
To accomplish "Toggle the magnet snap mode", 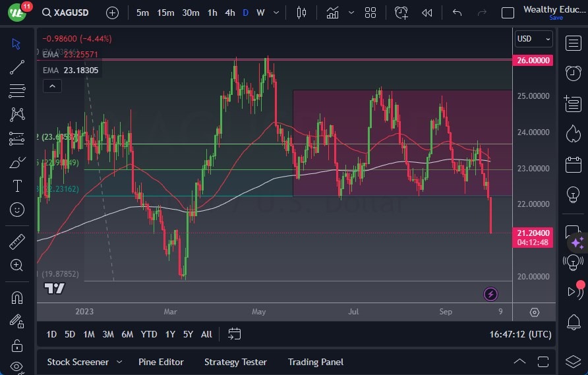I will tap(17, 297).
